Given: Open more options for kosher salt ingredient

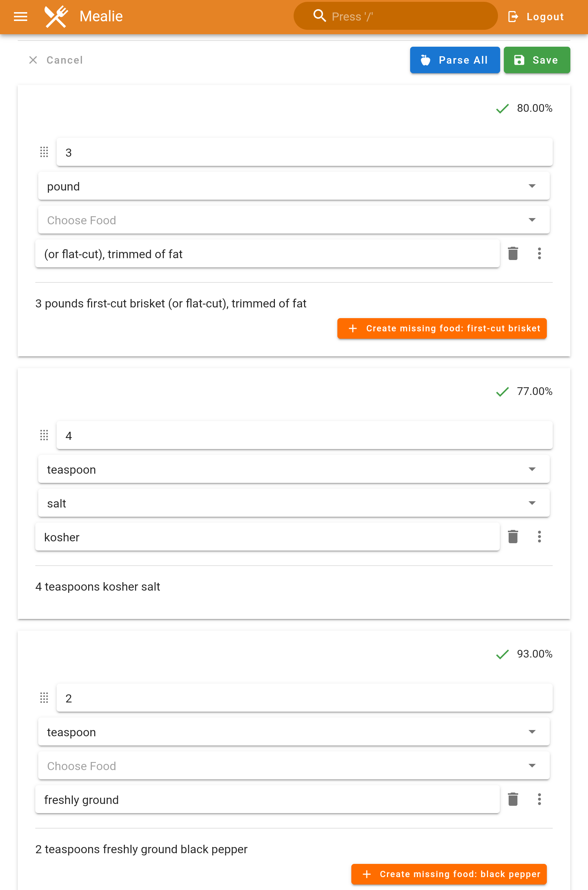Looking at the screenshot, I should tap(539, 537).
